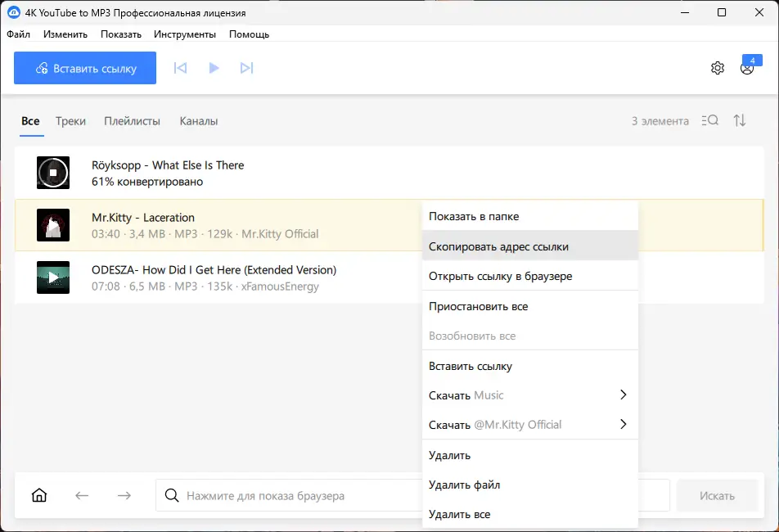Navigate back with left arrow
The height and width of the screenshot is (532, 779).
point(82,495)
